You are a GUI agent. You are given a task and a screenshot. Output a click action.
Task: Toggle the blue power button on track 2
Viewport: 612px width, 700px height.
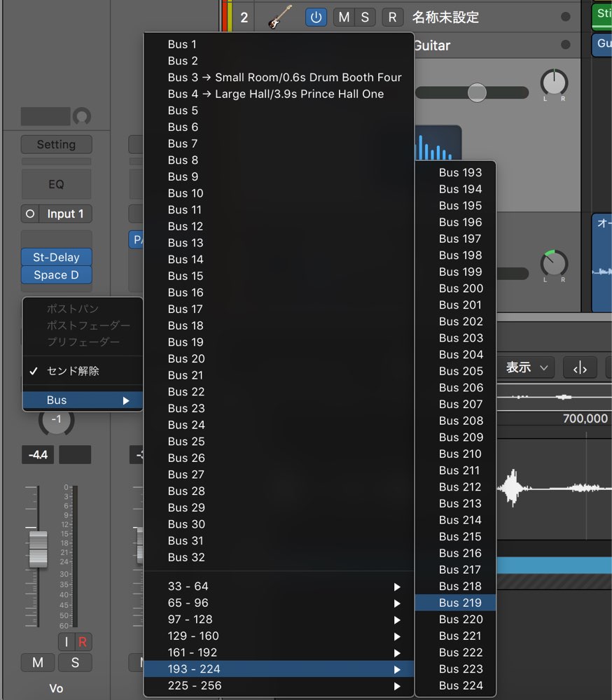click(x=316, y=17)
